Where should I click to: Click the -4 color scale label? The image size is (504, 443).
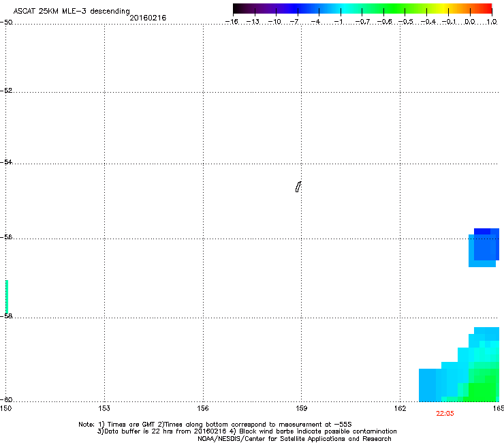[x=315, y=22]
